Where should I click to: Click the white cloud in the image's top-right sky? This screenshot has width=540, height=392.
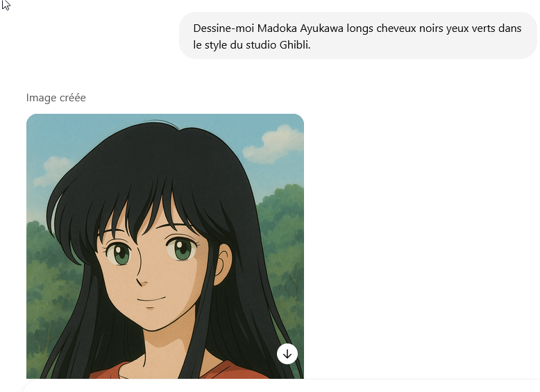pos(273,144)
